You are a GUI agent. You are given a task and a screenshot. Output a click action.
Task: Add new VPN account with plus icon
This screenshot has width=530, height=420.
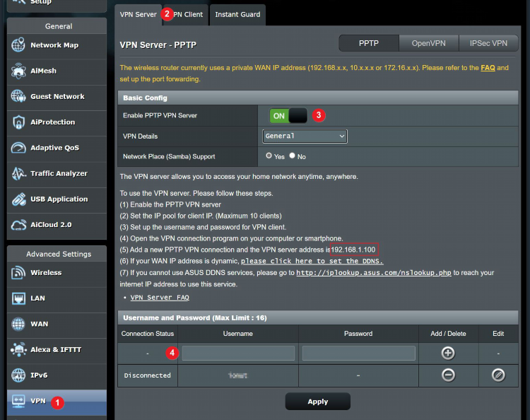pyautogui.click(x=448, y=353)
